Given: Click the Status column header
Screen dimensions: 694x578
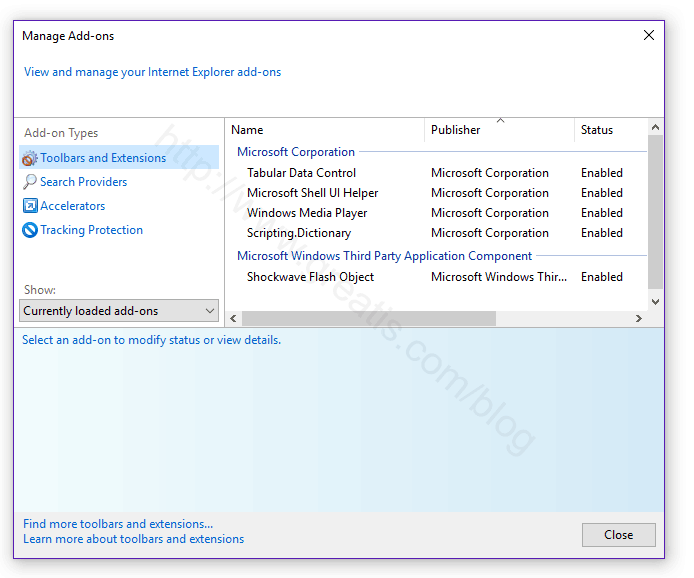Looking at the screenshot, I should pyautogui.click(x=597, y=130).
